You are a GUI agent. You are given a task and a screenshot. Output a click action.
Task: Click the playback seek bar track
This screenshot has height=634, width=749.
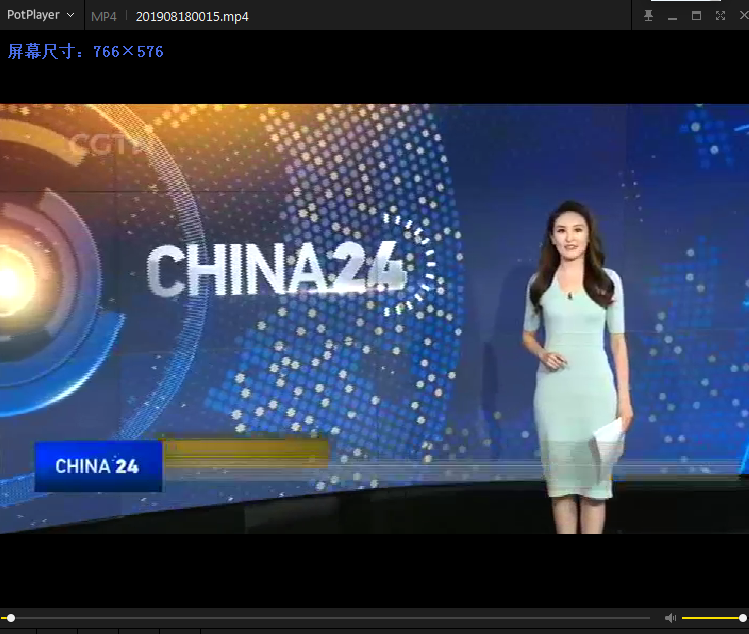(x=325, y=618)
